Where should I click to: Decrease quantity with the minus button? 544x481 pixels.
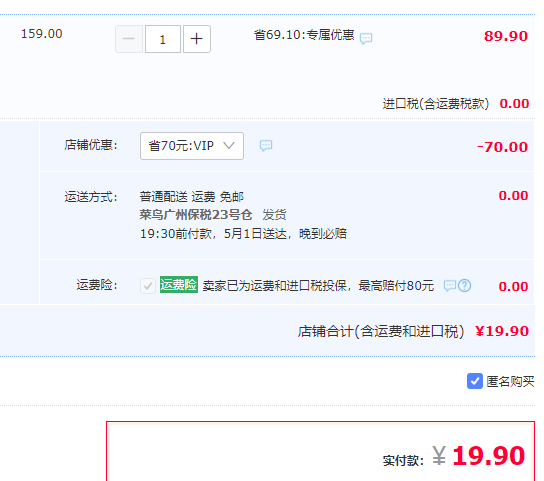(129, 39)
